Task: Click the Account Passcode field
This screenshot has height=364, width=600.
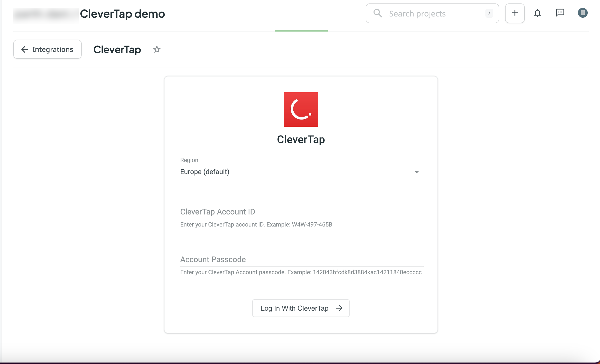Action: pos(302,259)
